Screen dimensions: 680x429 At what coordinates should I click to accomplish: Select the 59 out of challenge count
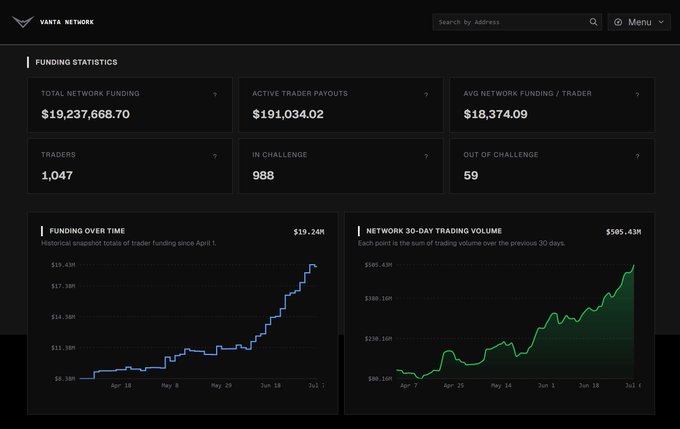[471, 175]
